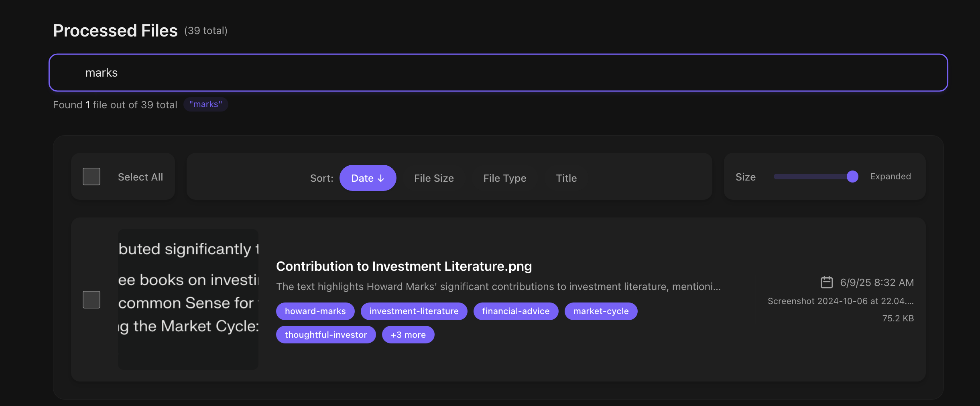Click the financial-advice tag
The width and height of the screenshot is (980, 406).
coord(516,311)
